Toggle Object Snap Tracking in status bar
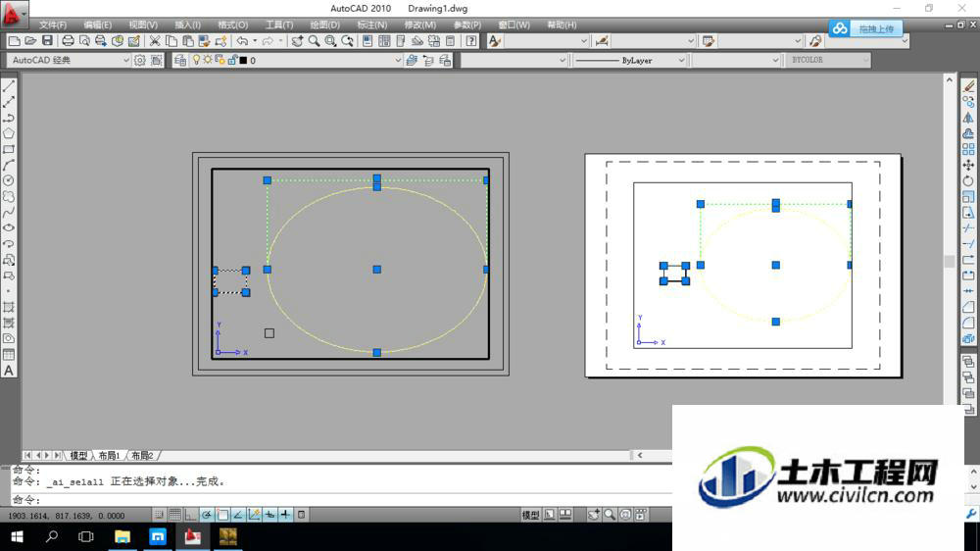Viewport: 980px width, 551px height. click(x=238, y=515)
